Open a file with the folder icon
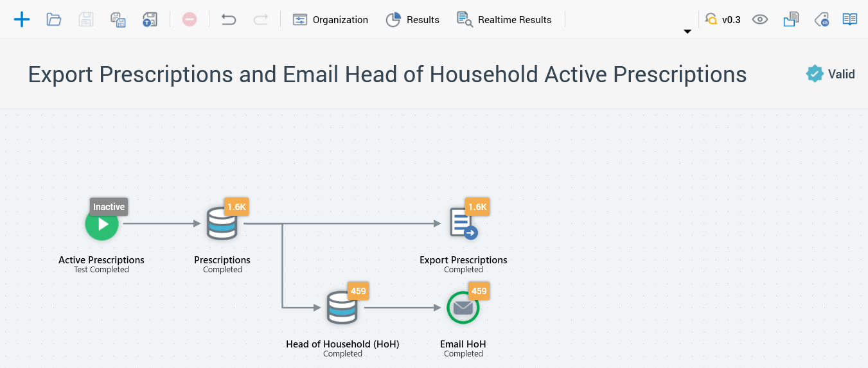Image resolution: width=868 pixels, height=368 pixels. (54, 19)
